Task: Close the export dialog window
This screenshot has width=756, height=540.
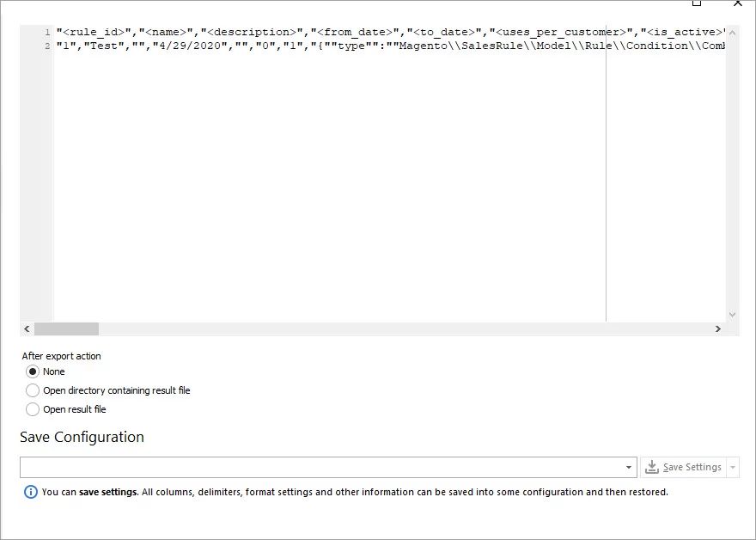Action: tap(738, 3)
